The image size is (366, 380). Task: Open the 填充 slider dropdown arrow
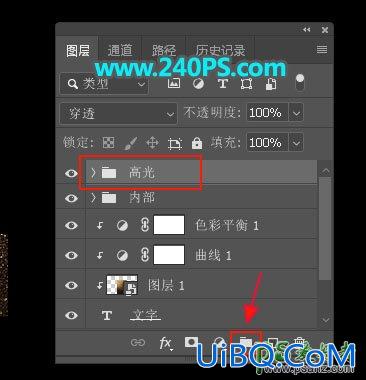[x=296, y=143]
